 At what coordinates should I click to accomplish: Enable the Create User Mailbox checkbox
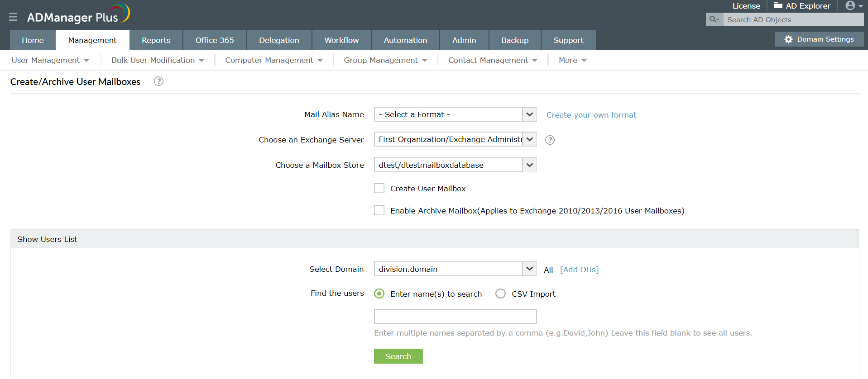point(379,189)
